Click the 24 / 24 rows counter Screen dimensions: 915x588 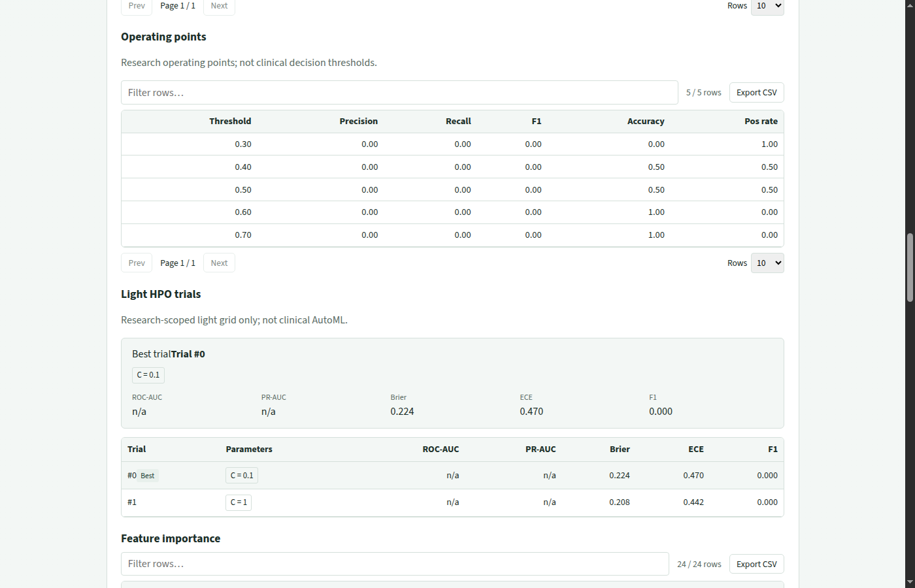[699, 564]
